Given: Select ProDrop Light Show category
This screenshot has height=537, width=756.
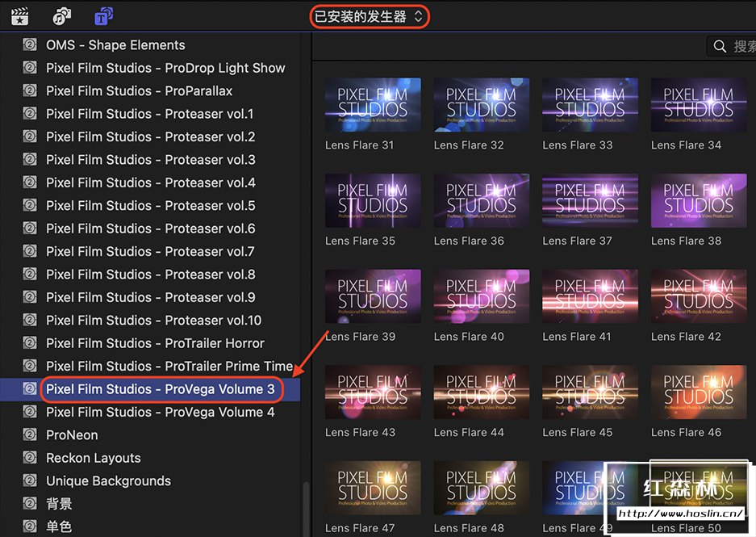Looking at the screenshot, I should click(150, 68).
